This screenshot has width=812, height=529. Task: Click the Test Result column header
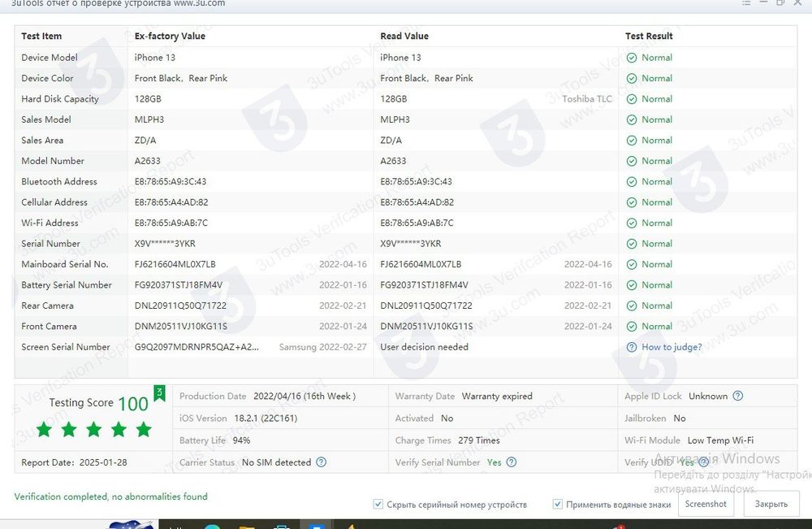[x=649, y=36]
